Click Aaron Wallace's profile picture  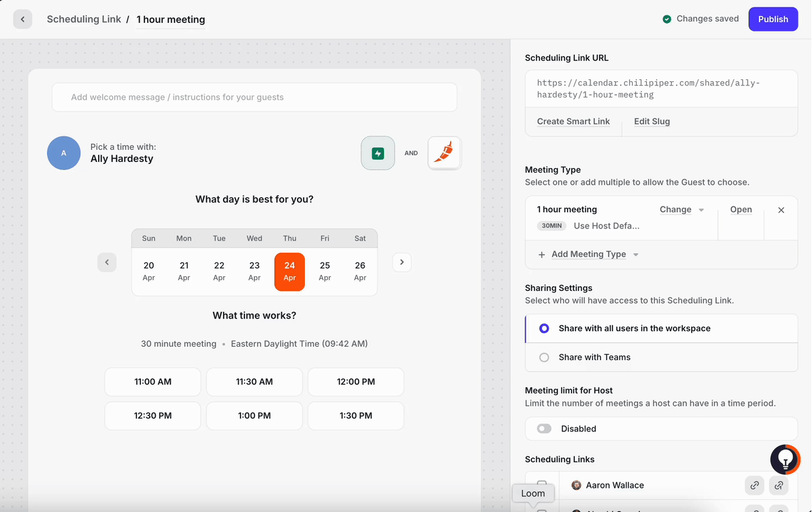click(x=576, y=485)
